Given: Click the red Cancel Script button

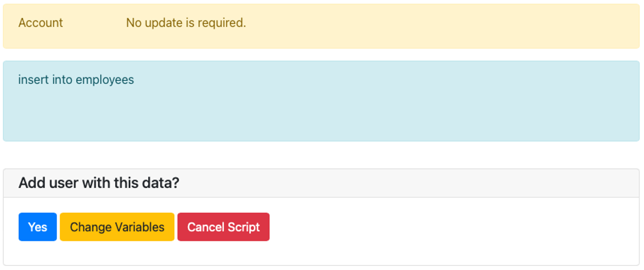Looking at the screenshot, I should (223, 227).
